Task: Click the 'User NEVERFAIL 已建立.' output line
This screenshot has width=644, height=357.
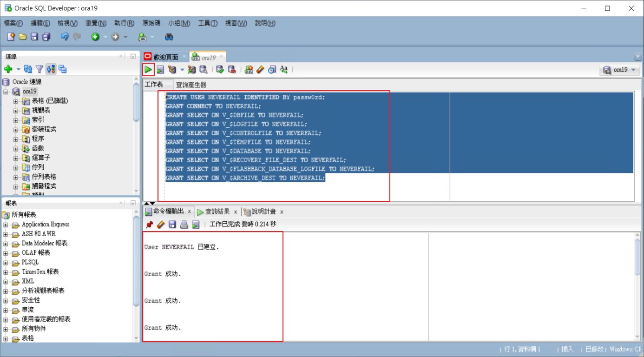Action: pos(181,247)
